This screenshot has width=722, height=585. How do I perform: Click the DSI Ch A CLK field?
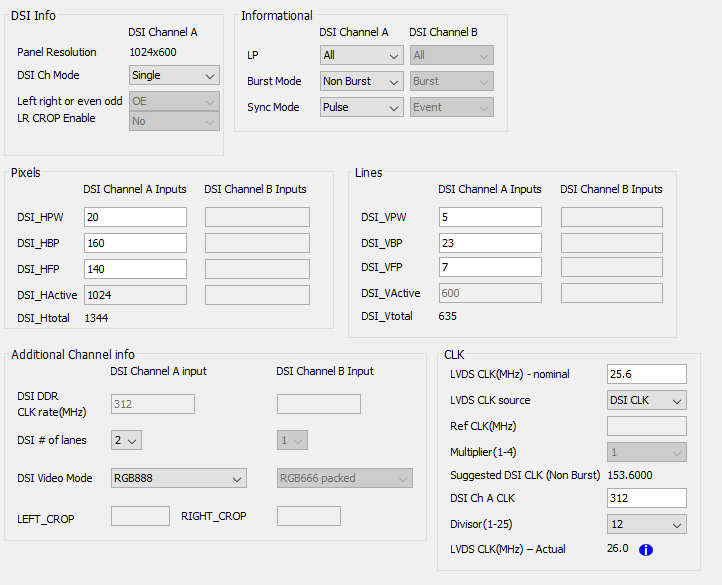[x=646, y=498]
